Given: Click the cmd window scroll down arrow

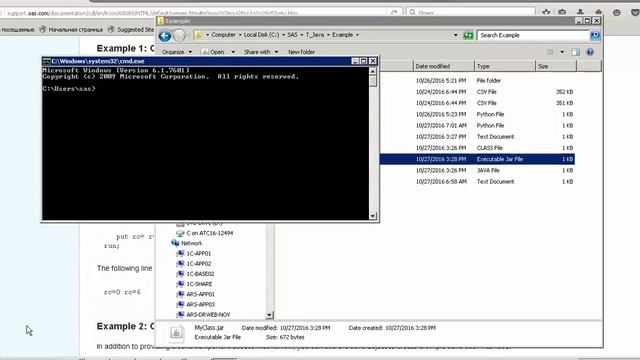Looking at the screenshot, I should tap(373, 216).
